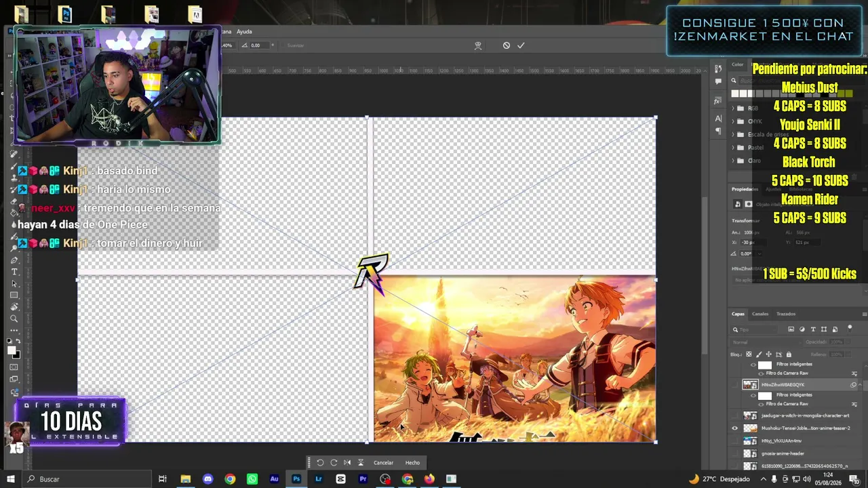Select the Color panel tab
This screenshot has height=488, width=868.
click(737, 64)
